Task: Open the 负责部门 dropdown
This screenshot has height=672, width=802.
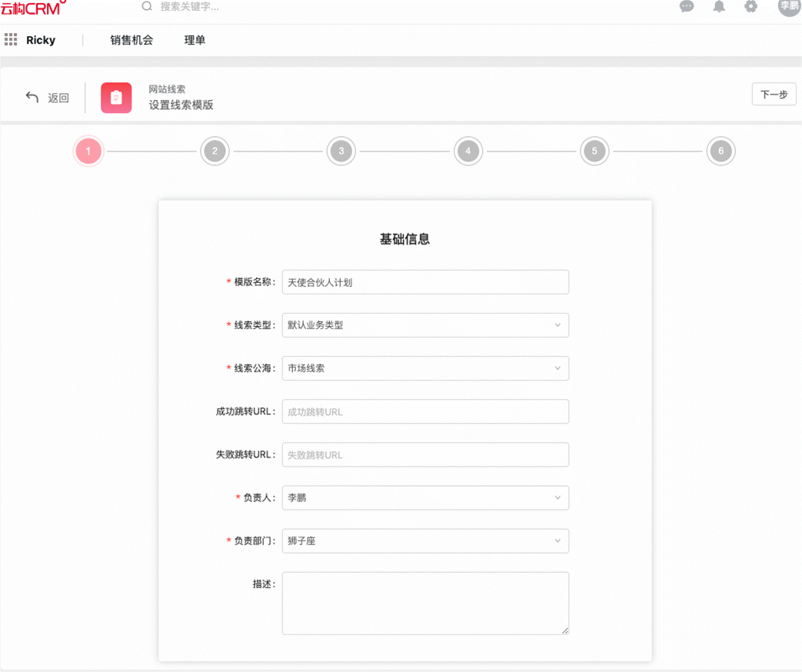Action: click(424, 541)
